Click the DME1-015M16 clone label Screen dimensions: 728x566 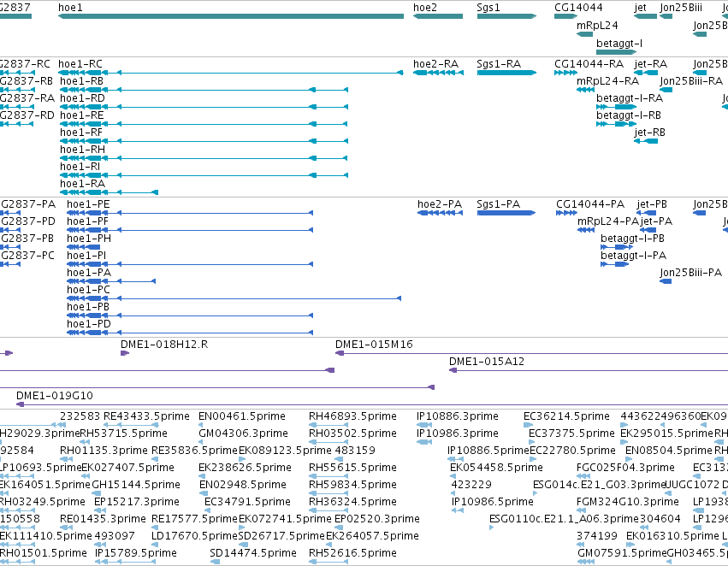(374, 345)
